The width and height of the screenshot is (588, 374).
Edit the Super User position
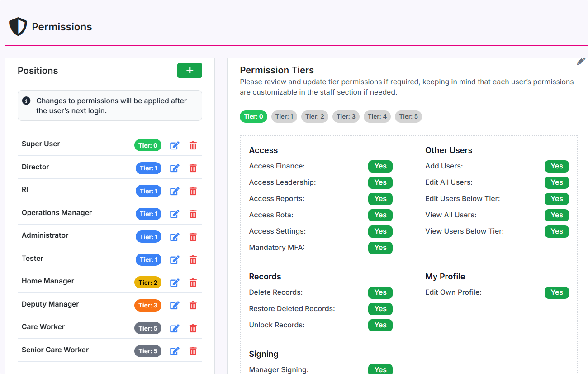[x=175, y=145]
